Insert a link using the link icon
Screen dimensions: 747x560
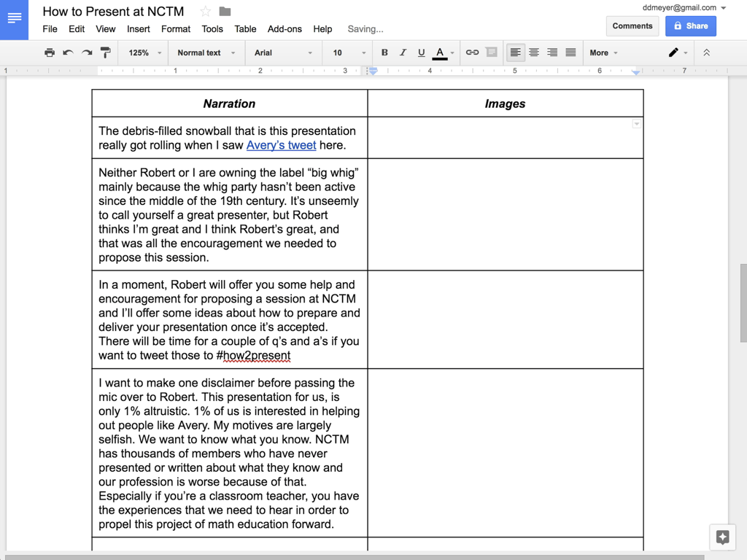(472, 52)
